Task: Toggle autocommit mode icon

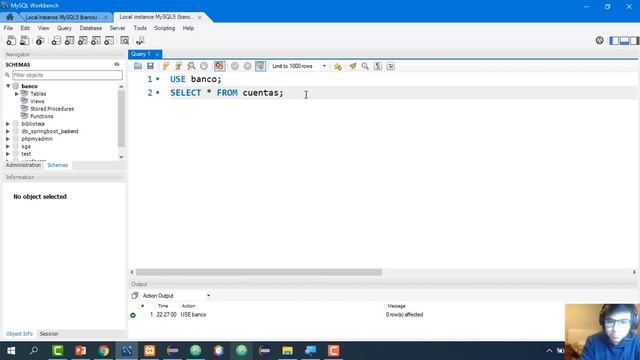Action: click(x=260, y=66)
